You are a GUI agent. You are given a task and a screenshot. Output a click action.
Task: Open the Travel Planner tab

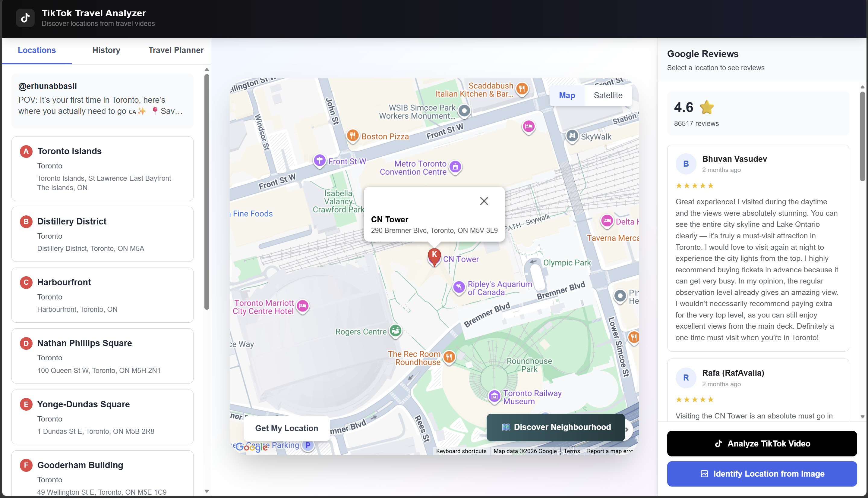tap(175, 50)
